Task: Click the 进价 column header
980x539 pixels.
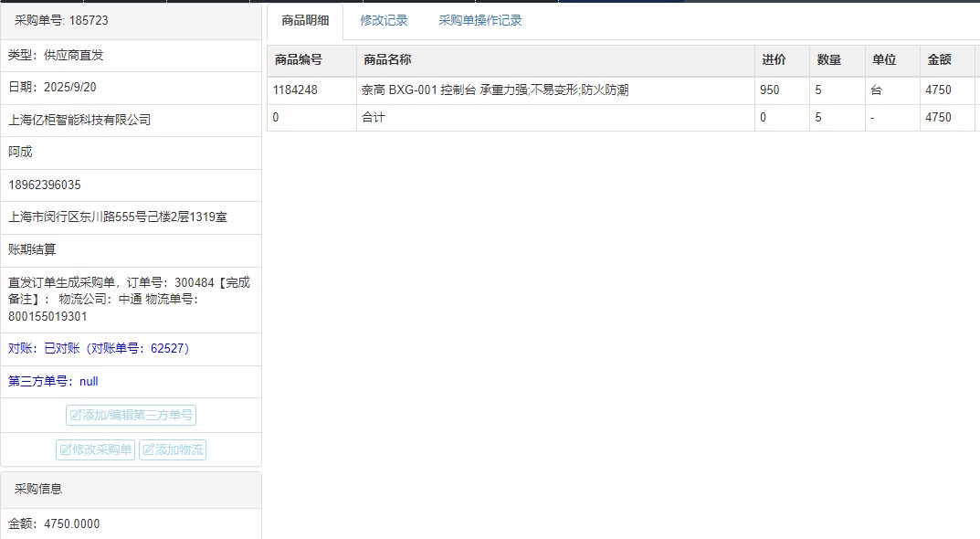Action: (x=773, y=59)
